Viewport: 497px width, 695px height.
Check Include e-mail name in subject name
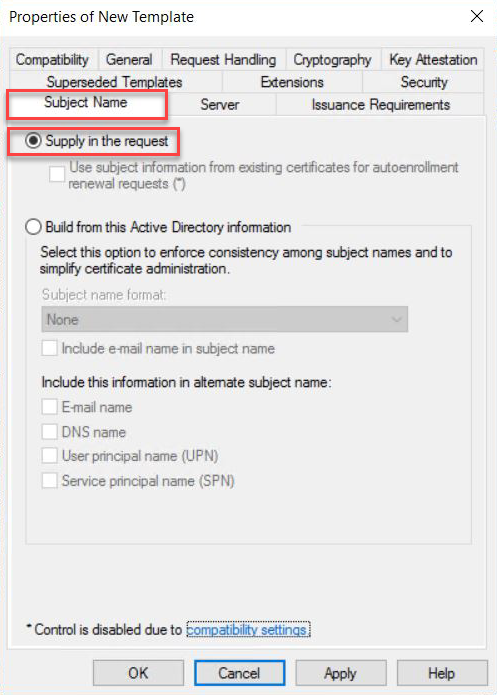click(49, 348)
